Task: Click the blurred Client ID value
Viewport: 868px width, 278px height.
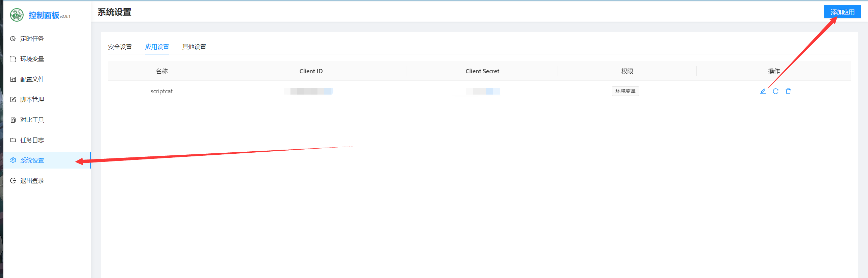Action: (308, 91)
